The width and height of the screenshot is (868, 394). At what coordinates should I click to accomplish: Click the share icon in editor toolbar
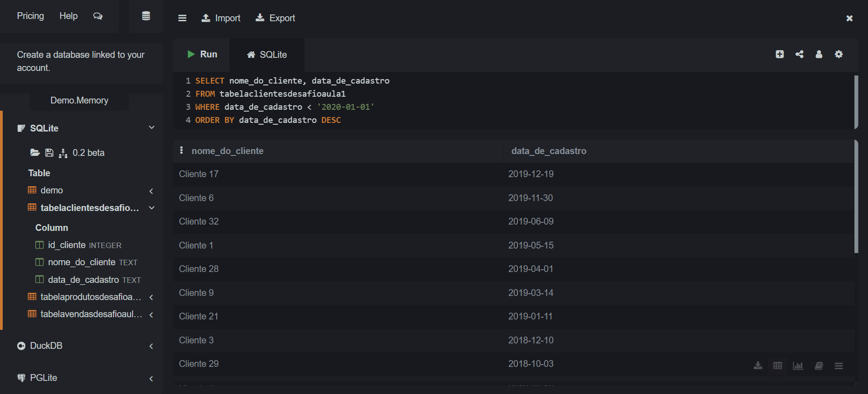tap(799, 54)
